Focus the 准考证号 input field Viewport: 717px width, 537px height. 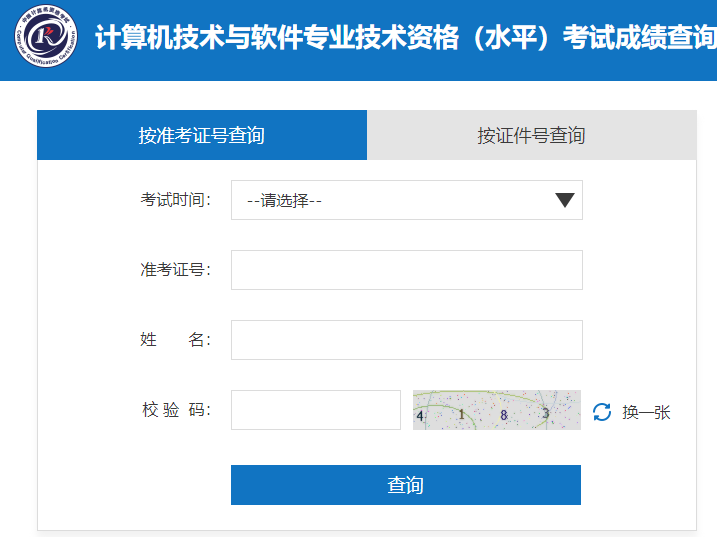click(x=407, y=270)
